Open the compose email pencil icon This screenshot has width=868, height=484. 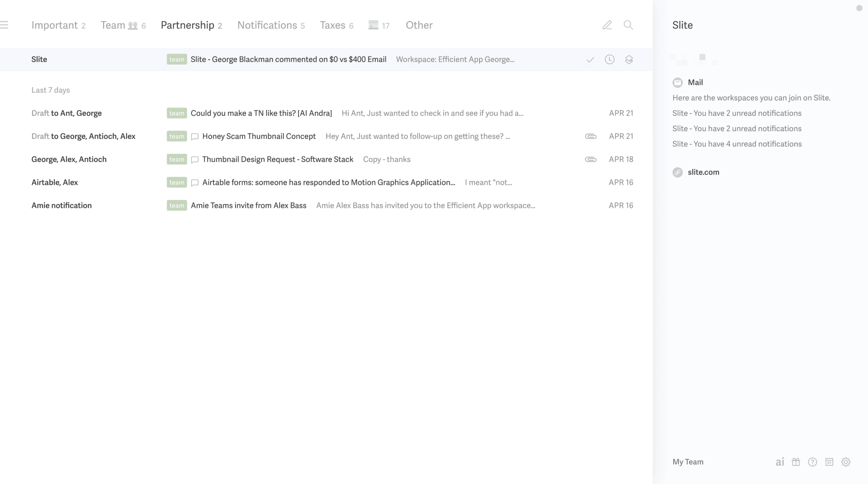coord(607,25)
